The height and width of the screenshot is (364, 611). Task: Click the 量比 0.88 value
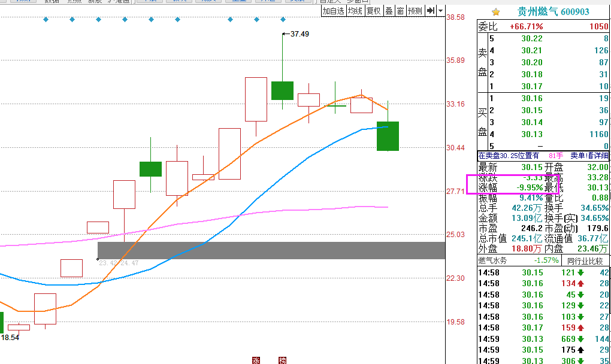tap(600, 198)
